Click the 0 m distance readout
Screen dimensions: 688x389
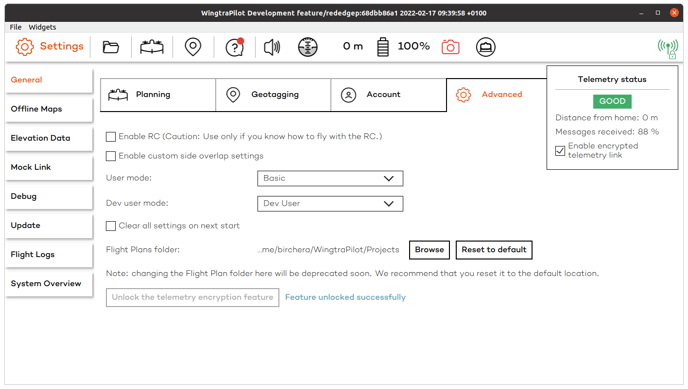353,46
